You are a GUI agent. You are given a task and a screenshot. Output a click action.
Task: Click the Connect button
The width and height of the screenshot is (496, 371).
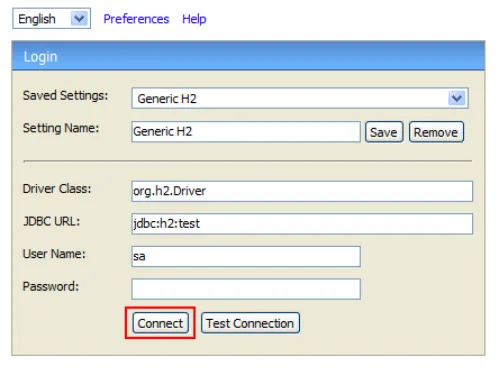160,323
